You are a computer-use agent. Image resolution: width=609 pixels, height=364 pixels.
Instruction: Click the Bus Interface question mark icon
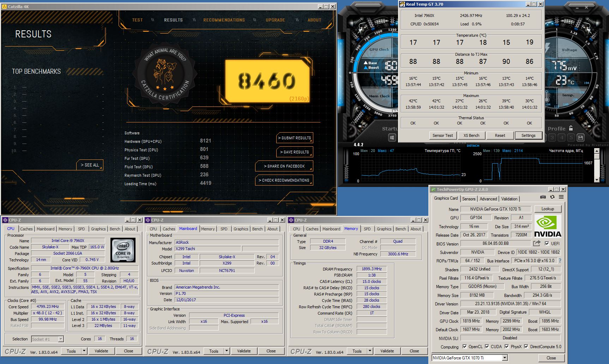click(x=560, y=261)
